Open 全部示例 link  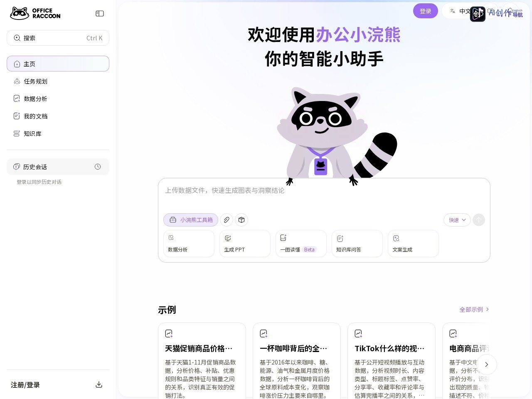474,309
